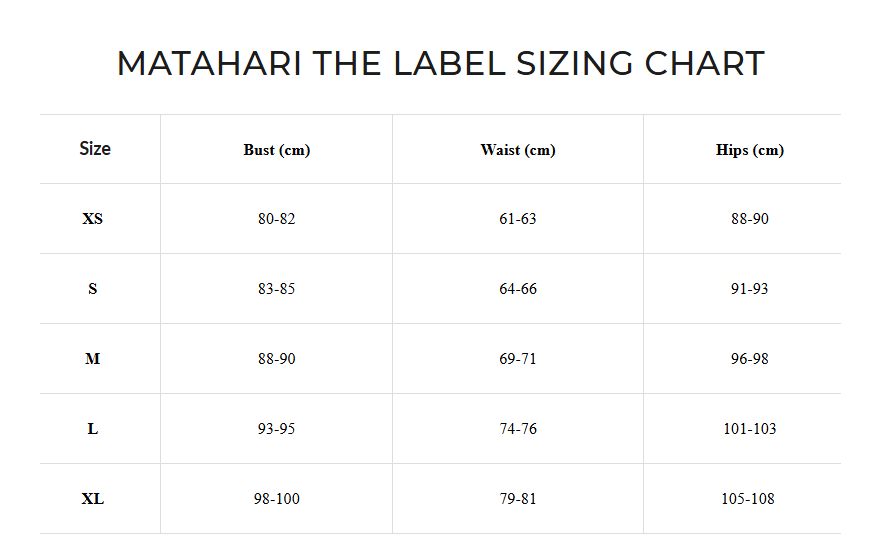The width and height of the screenshot is (874, 540).
Task: Click the XL size row label
Action: pyautogui.click(x=93, y=499)
